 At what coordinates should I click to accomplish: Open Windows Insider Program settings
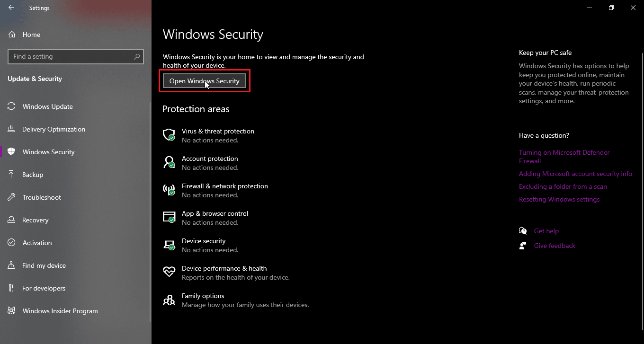pos(60,311)
